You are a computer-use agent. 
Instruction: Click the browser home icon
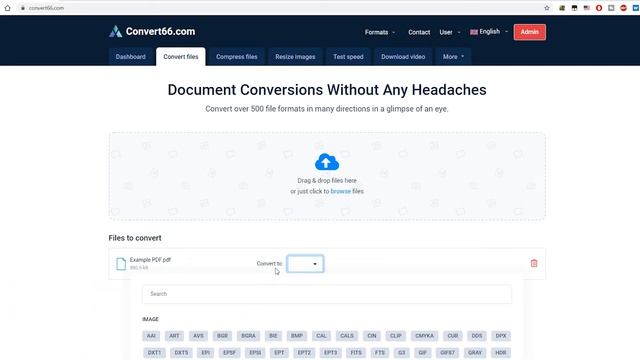[x=7, y=8]
